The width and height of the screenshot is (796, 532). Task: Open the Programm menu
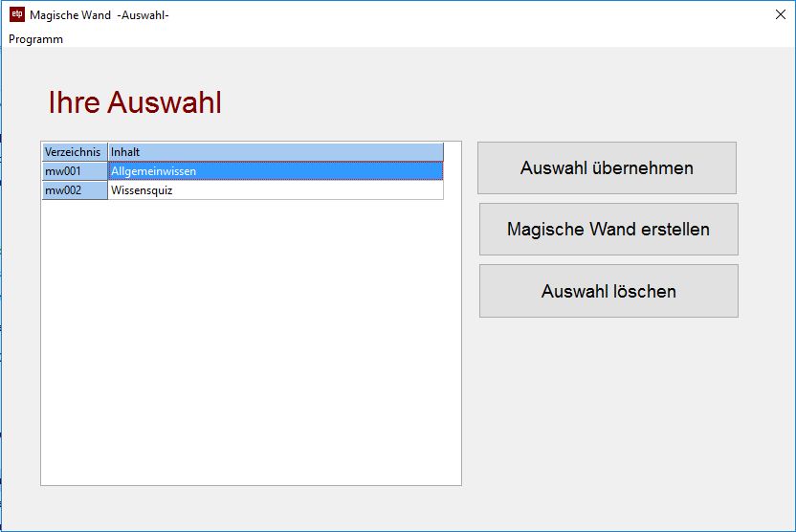35,39
